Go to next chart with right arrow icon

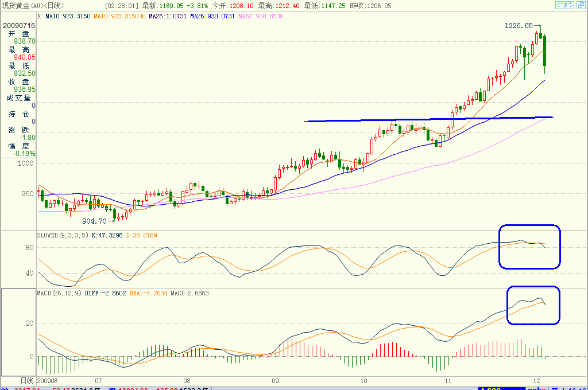[570, 5]
